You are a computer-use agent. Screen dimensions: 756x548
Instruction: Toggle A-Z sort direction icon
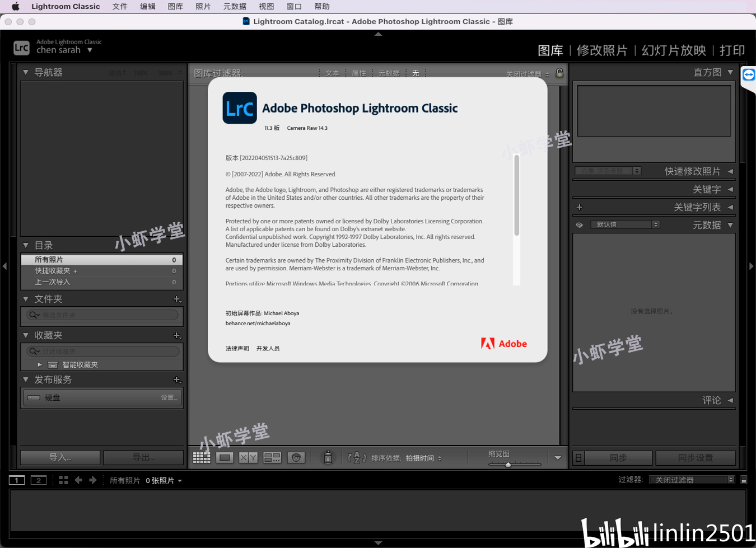pos(357,458)
